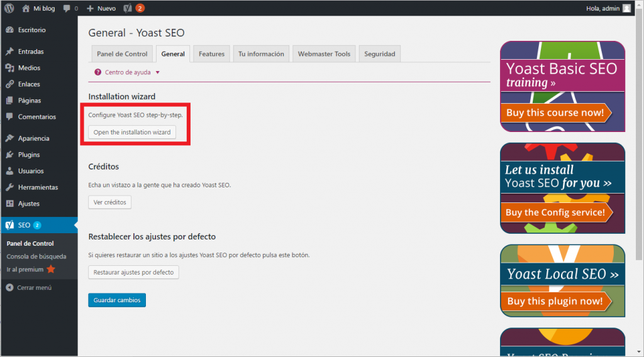Screen dimensions: 644x357
Task: Select the General tab
Action: [173, 54]
